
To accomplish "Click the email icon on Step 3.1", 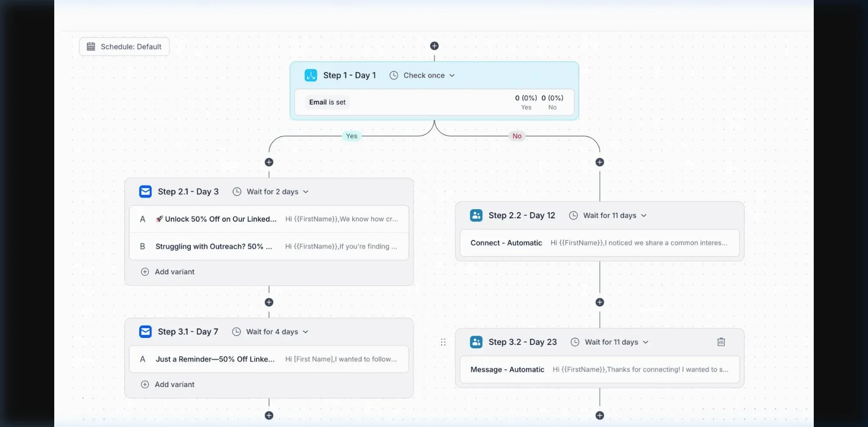I will tap(146, 332).
